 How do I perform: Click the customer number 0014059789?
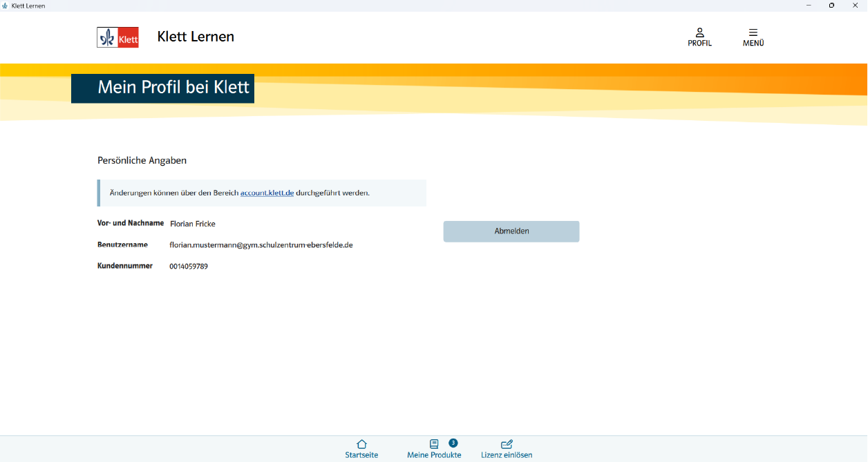189,267
